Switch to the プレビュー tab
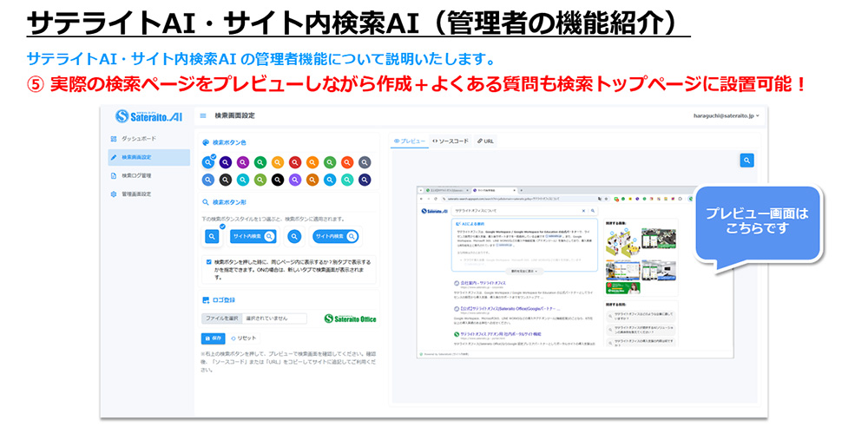This screenshot has width=868, height=427. [x=409, y=141]
